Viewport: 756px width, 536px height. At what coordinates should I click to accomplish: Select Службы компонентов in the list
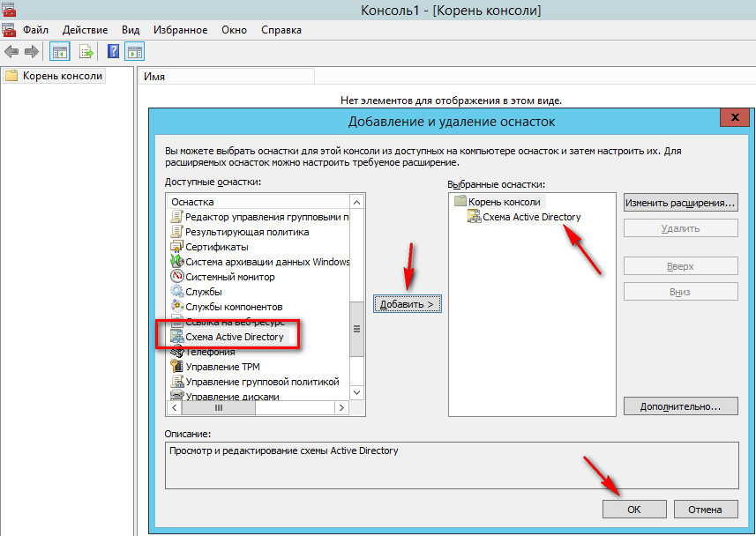click(x=234, y=307)
